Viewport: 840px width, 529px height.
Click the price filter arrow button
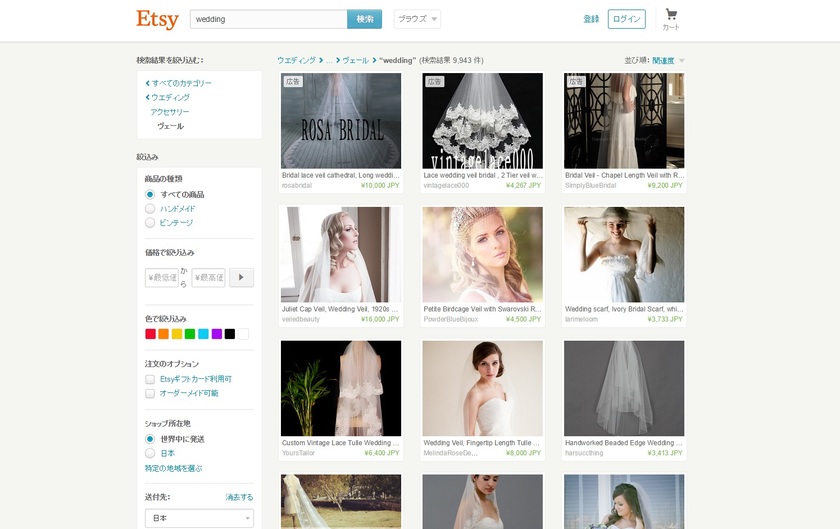242,277
